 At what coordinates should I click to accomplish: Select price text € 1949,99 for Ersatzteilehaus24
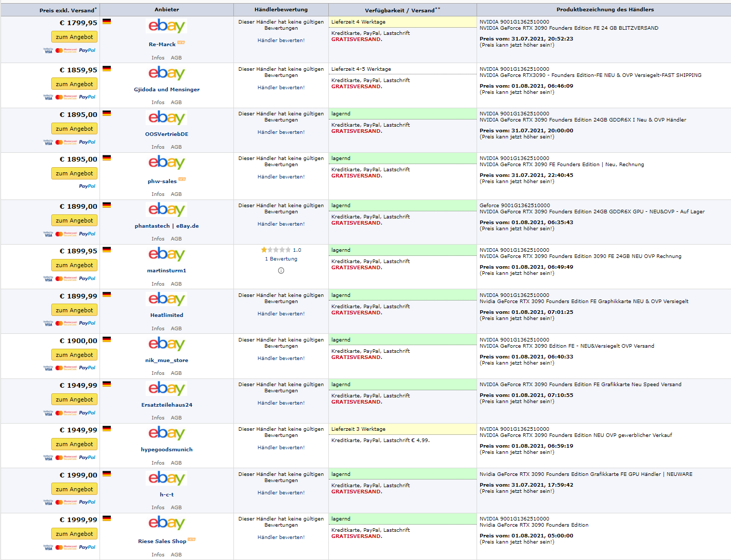click(x=78, y=386)
